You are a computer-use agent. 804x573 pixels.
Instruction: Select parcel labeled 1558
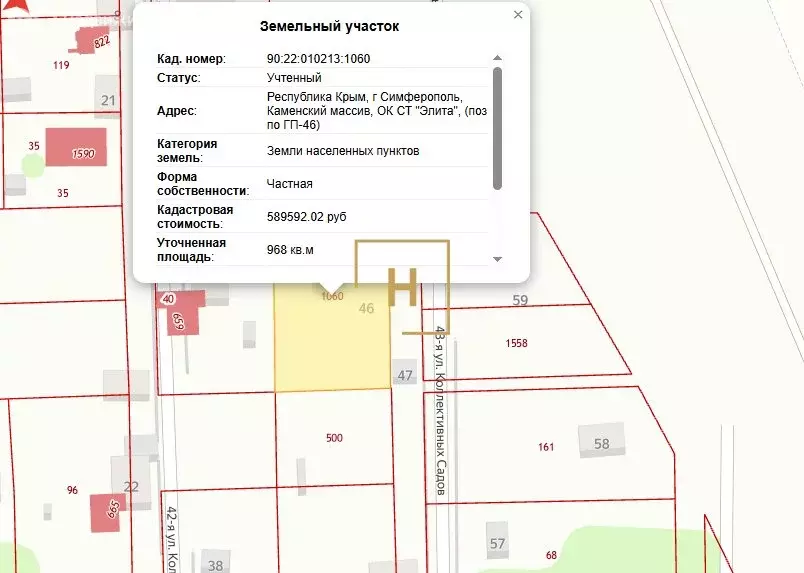click(x=516, y=343)
